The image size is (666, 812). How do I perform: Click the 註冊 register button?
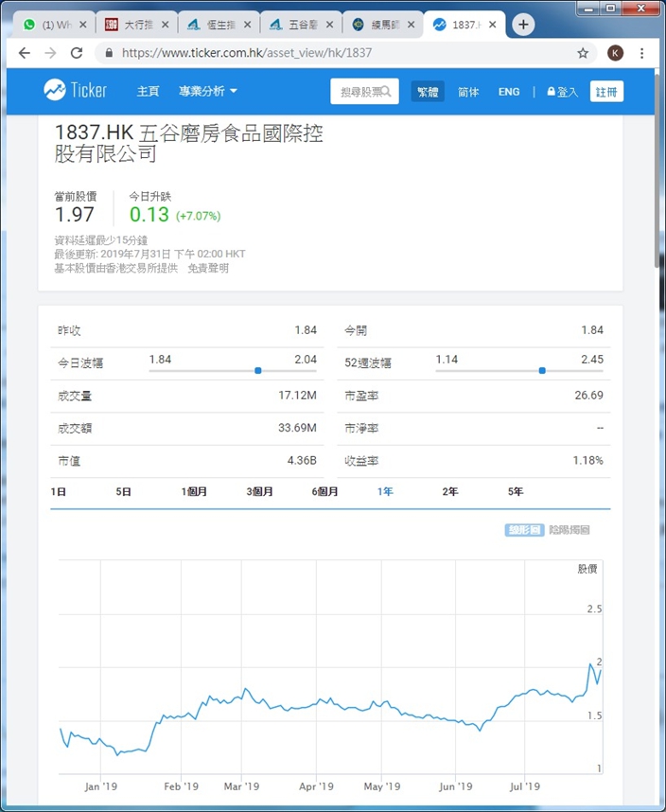click(606, 92)
